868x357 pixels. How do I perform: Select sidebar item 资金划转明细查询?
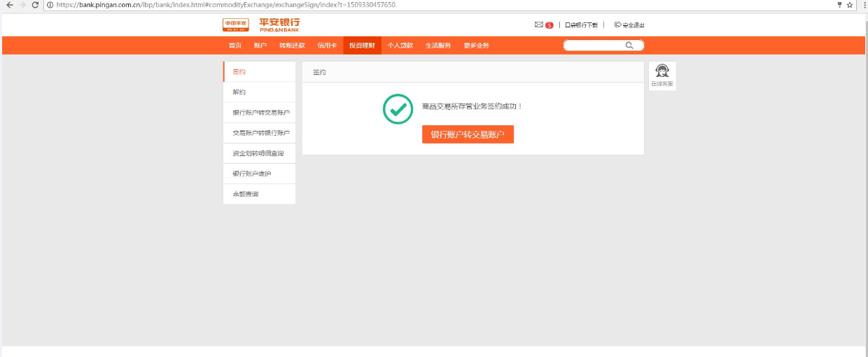(x=260, y=153)
